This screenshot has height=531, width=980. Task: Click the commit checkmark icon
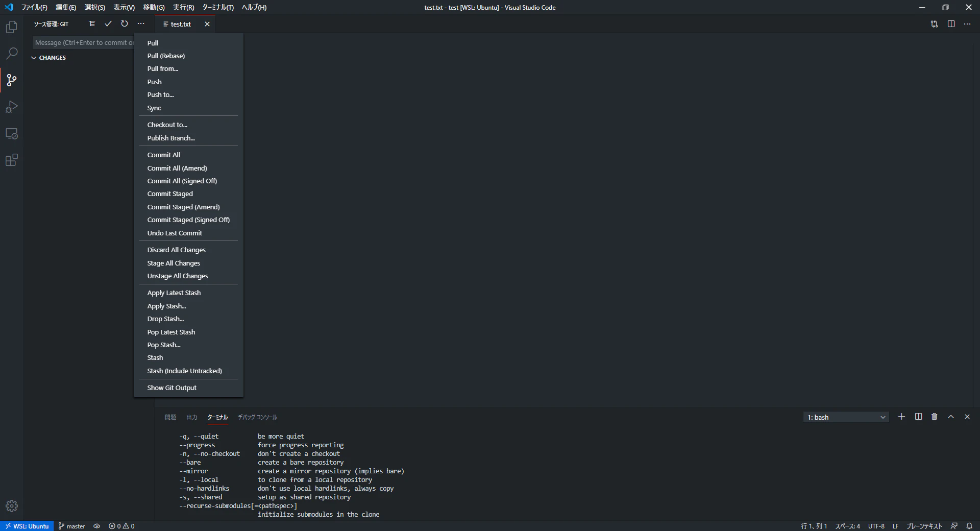pos(108,24)
